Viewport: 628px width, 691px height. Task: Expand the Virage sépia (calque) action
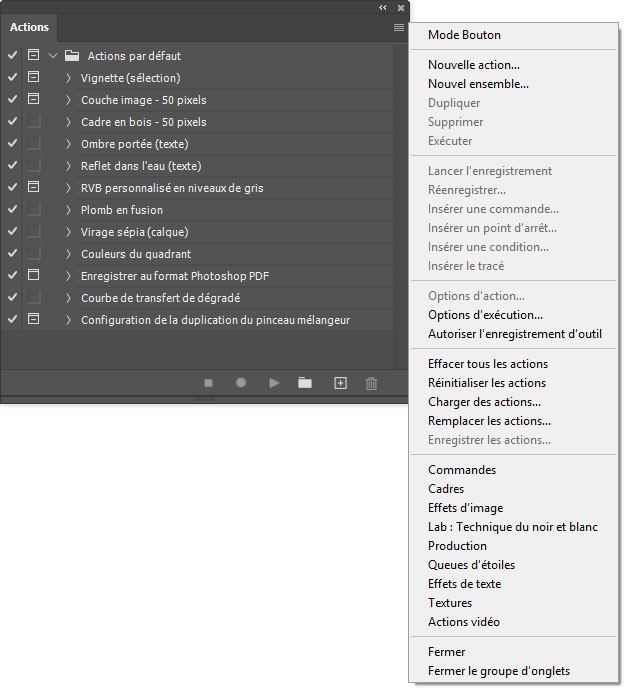[69, 232]
